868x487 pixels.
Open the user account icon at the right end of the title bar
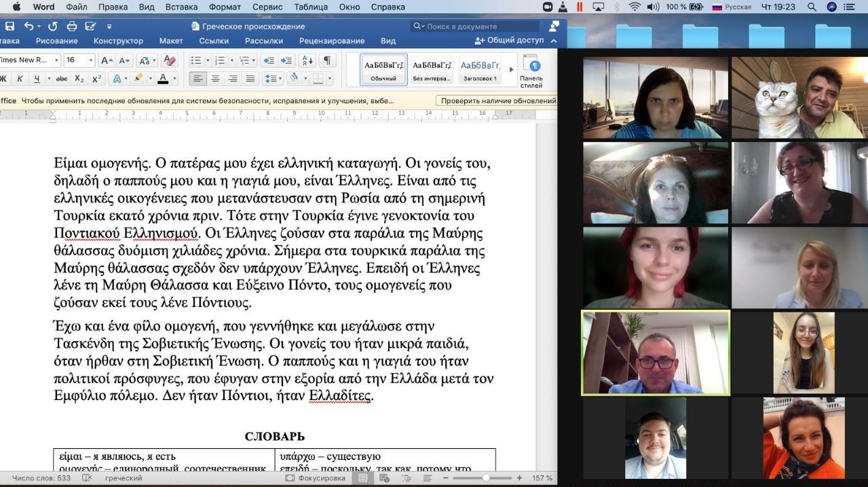[554, 26]
